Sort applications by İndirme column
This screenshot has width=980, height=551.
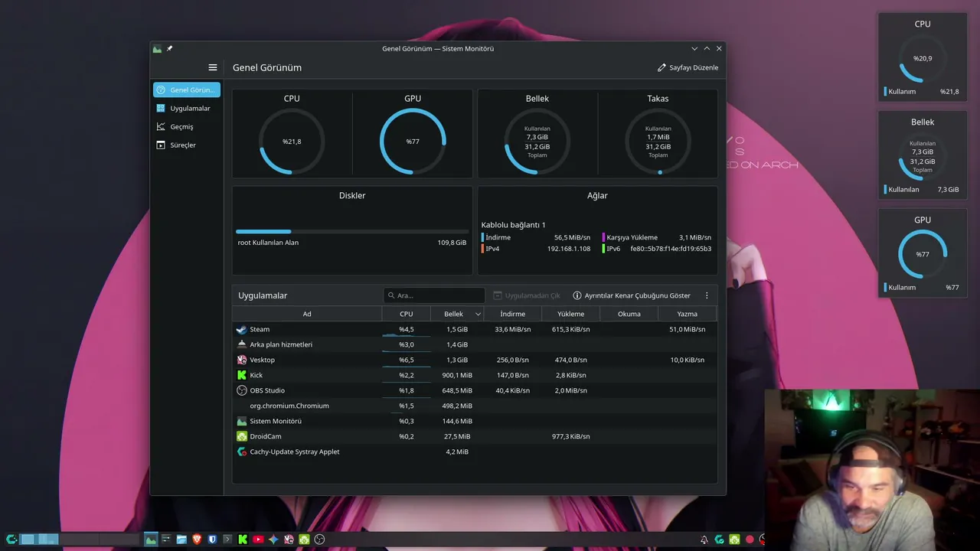point(513,314)
